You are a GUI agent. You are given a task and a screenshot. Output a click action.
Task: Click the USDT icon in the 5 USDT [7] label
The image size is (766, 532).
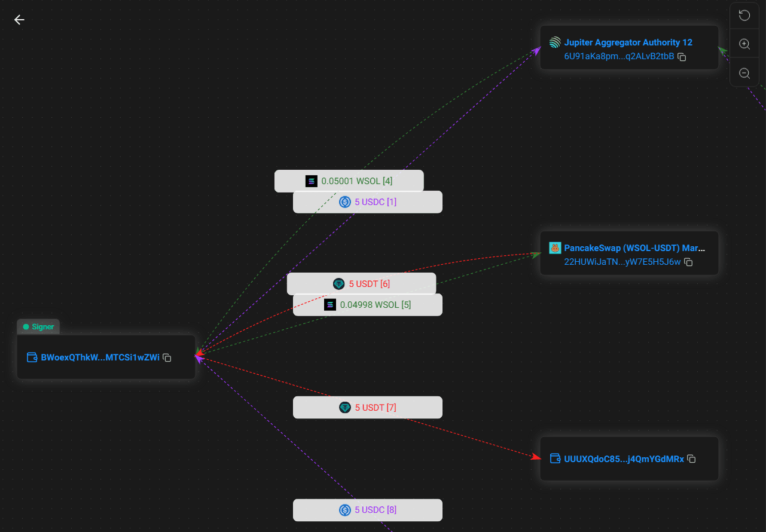coord(345,408)
